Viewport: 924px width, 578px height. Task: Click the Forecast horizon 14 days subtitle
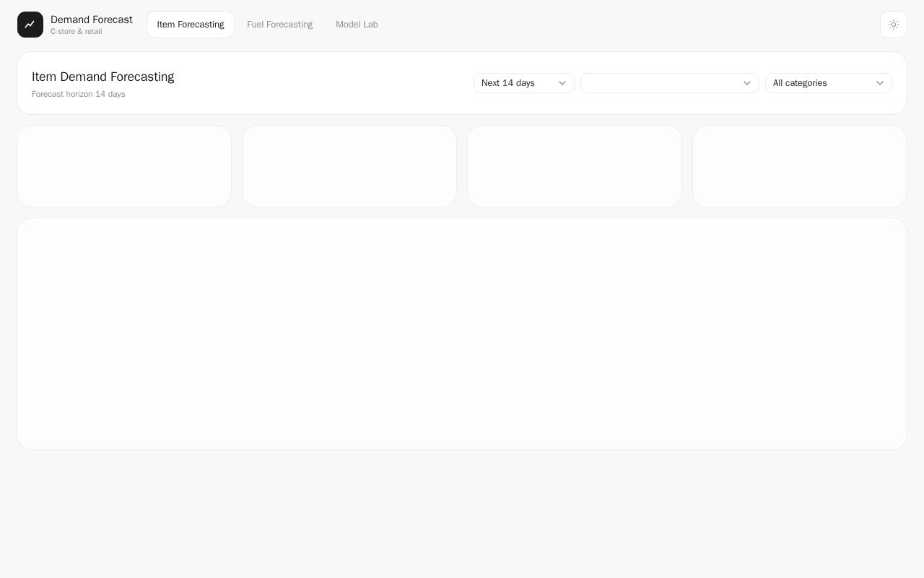(79, 95)
